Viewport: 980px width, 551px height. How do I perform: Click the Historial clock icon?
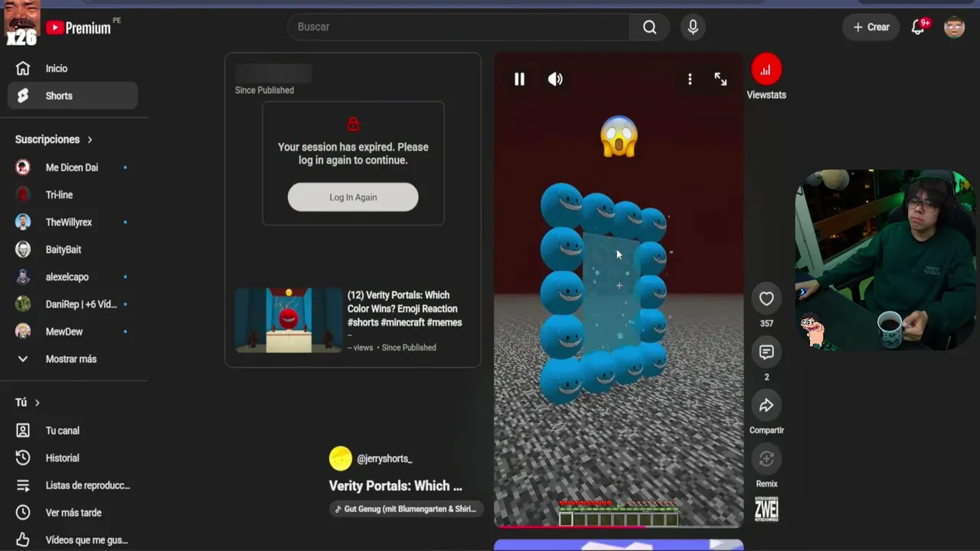click(23, 458)
